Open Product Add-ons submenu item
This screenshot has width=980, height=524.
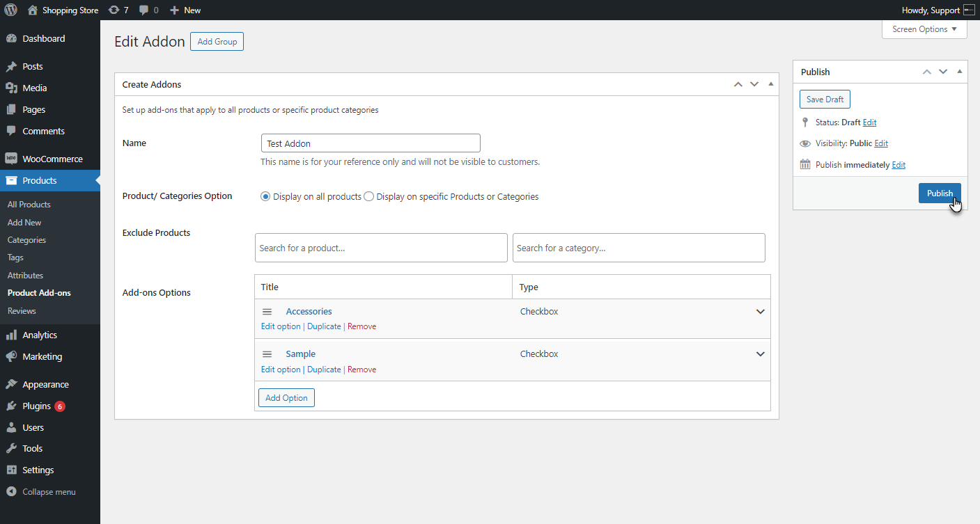point(39,293)
